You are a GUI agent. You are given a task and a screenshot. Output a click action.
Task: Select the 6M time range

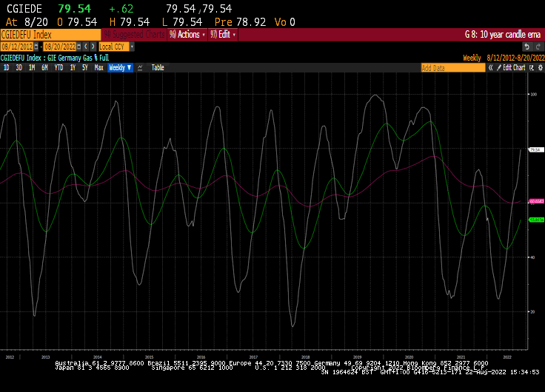(x=45, y=67)
